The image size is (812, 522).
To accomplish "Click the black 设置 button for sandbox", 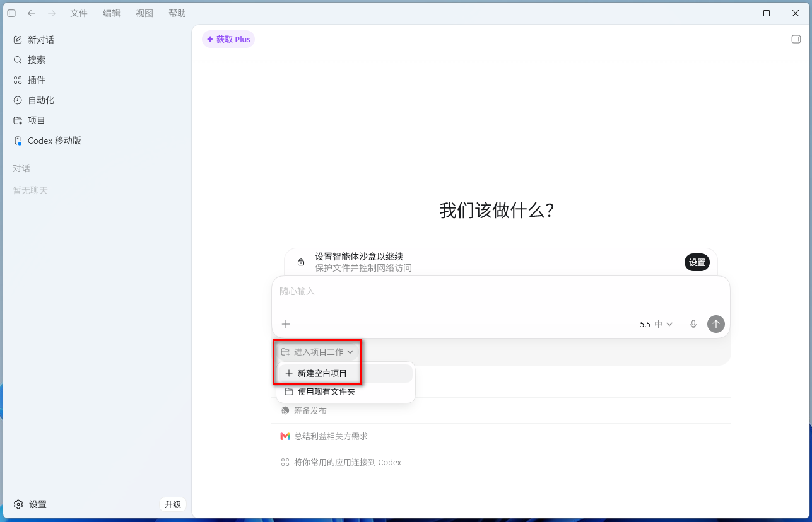I will coord(697,262).
